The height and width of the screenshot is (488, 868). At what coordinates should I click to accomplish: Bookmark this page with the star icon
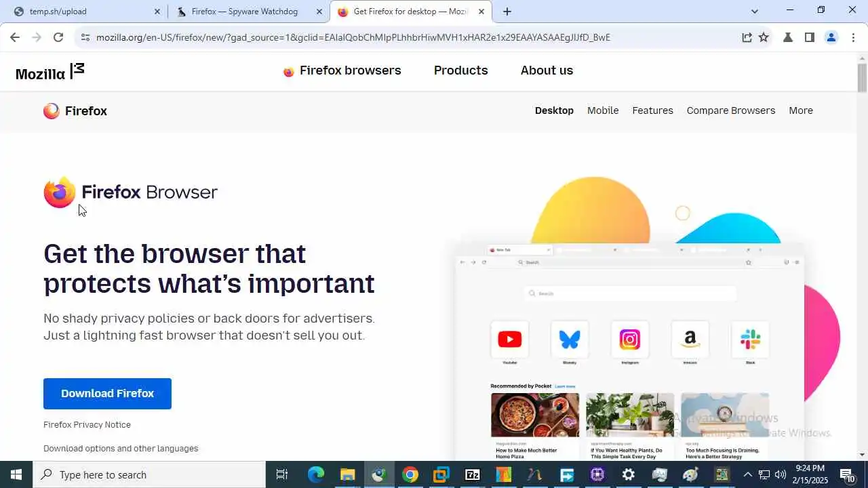pyautogui.click(x=764, y=37)
